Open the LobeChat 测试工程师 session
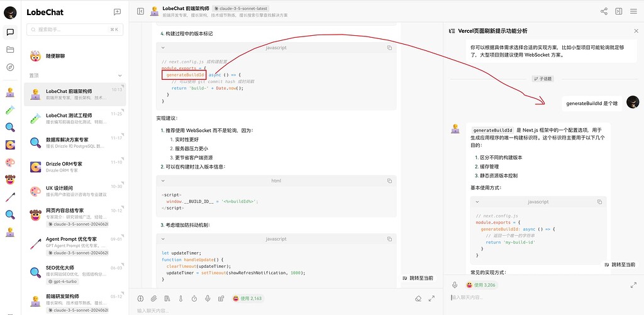The width and height of the screenshot is (644, 315). click(75, 119)
